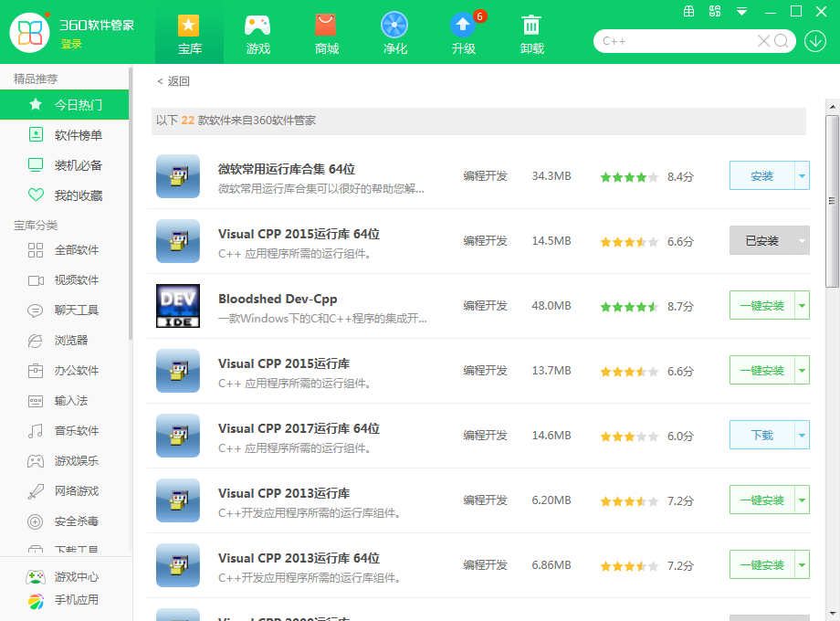Click 下载 for Visual CPP 2017运行库 64位

pos(761,435)
